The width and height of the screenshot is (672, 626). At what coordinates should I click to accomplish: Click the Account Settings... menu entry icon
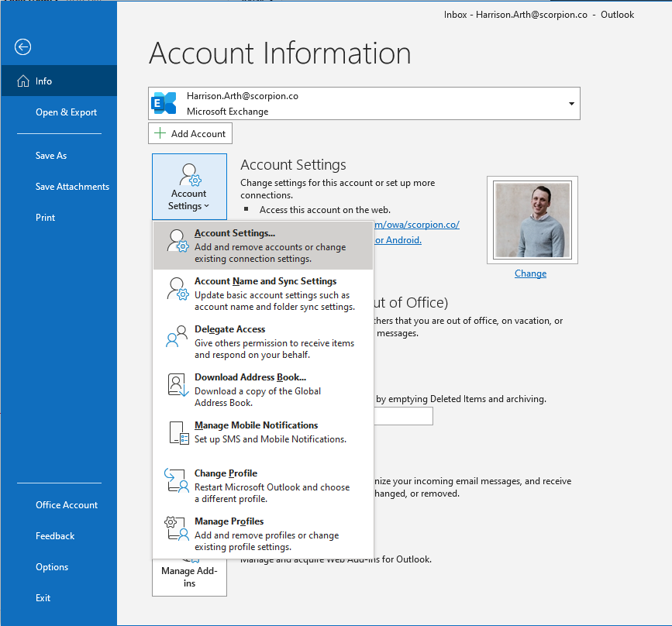(x=177, y=241)
